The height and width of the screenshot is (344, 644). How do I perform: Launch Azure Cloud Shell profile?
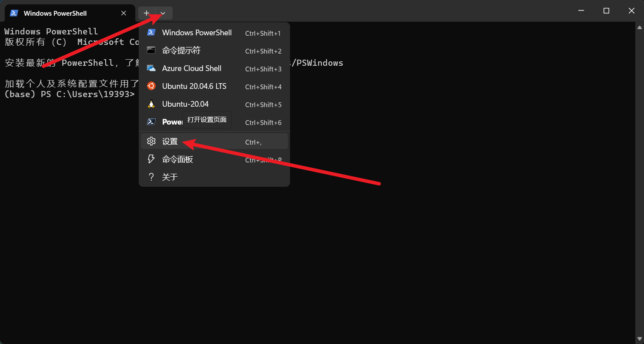[214, 68]
